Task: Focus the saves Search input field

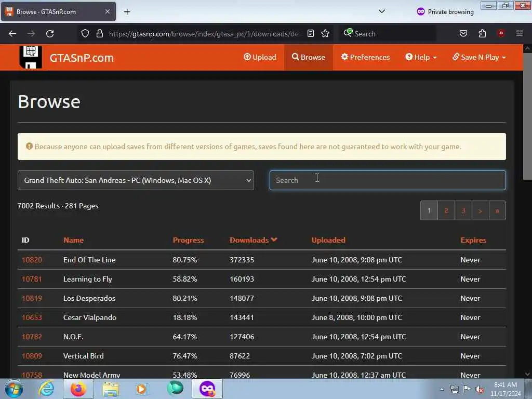Action: [388, 180]
